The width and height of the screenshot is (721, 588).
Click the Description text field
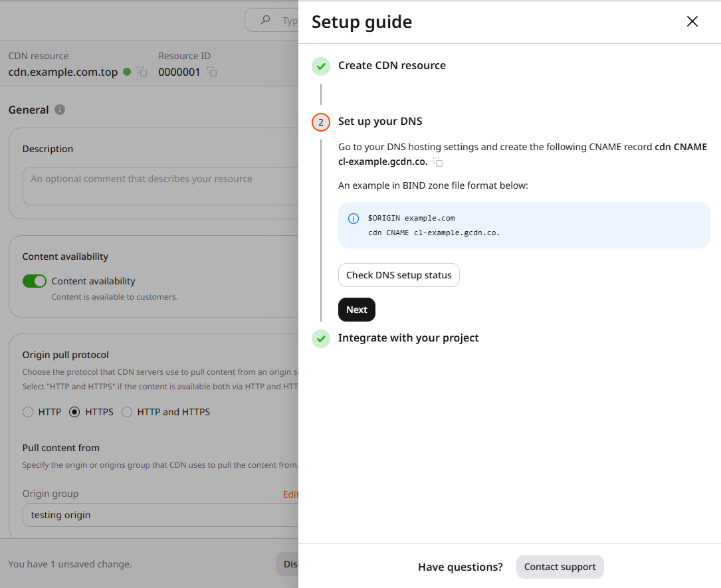(x=160, y=186)
